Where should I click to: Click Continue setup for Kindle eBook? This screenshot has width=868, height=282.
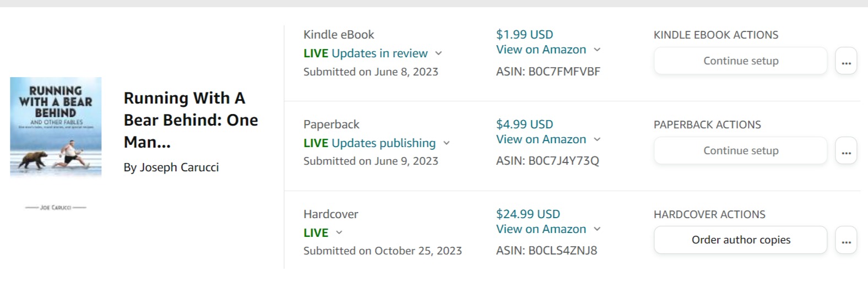[x=740, y=61]
